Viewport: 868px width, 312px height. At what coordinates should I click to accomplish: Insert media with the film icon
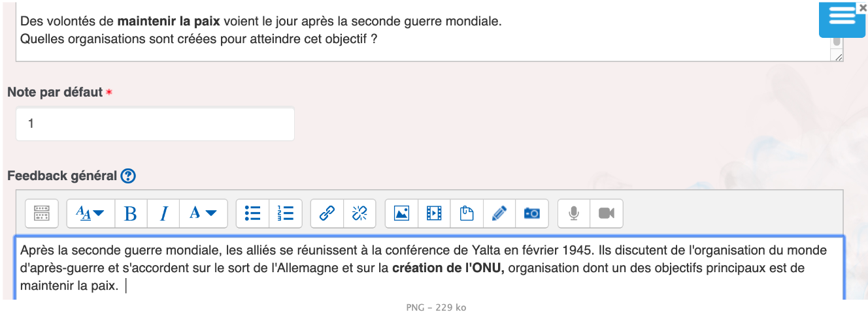click(434, 213)
